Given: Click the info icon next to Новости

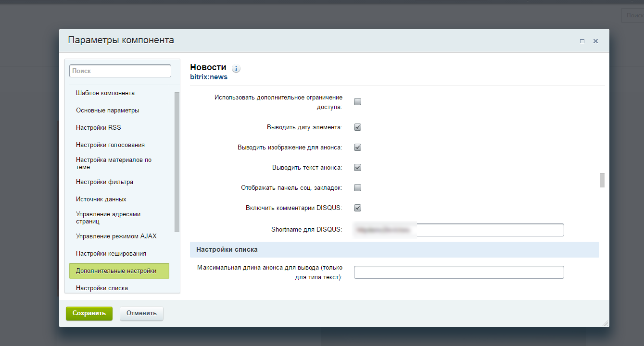Looking at the screenshot, I should point(236,69).
